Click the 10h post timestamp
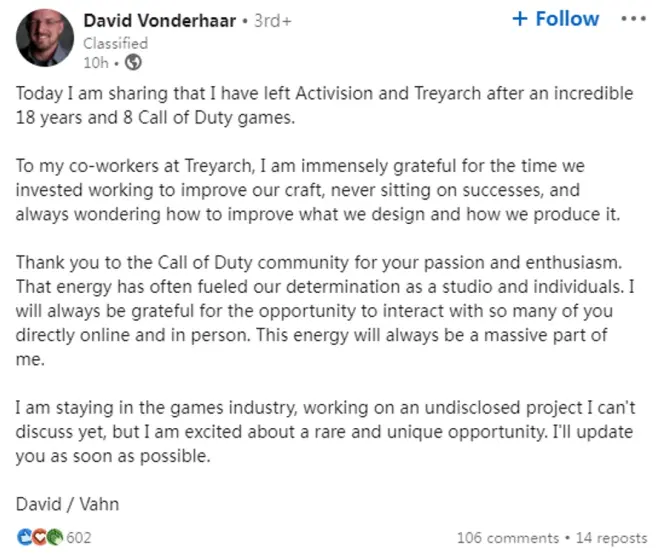The image size is (660, 557). [x=96, y=63]
